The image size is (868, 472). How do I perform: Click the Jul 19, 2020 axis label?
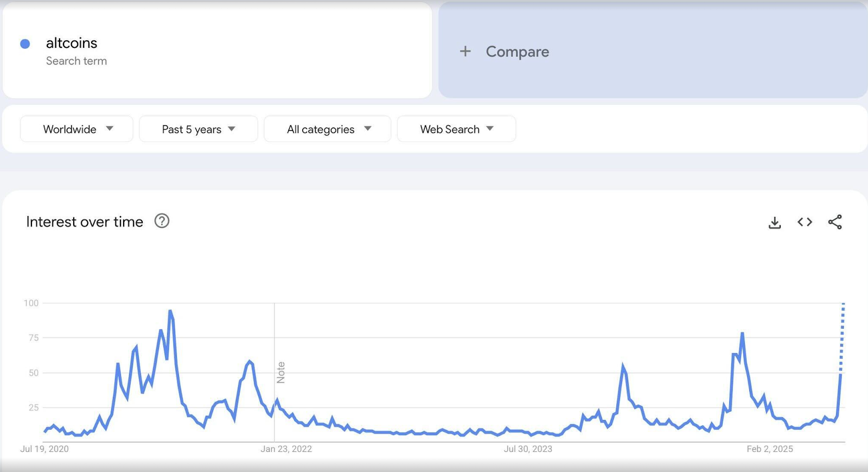(x=44, y=449)
